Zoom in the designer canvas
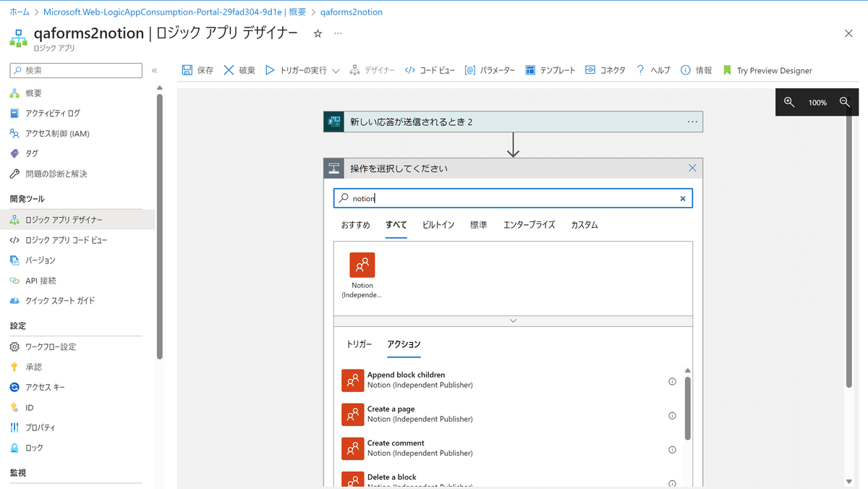The image size is (868, 489). coord(789,102)
